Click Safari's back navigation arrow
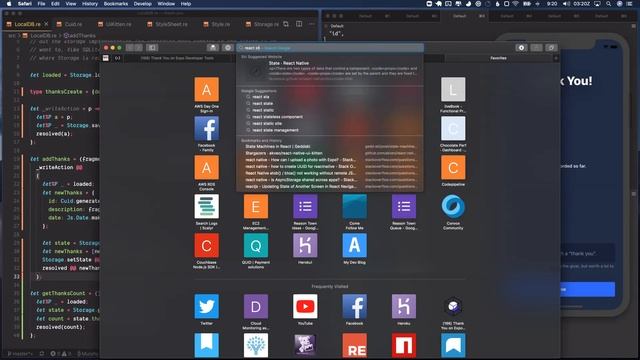This screenshot has height=360, width=640. tap(130, 47)
